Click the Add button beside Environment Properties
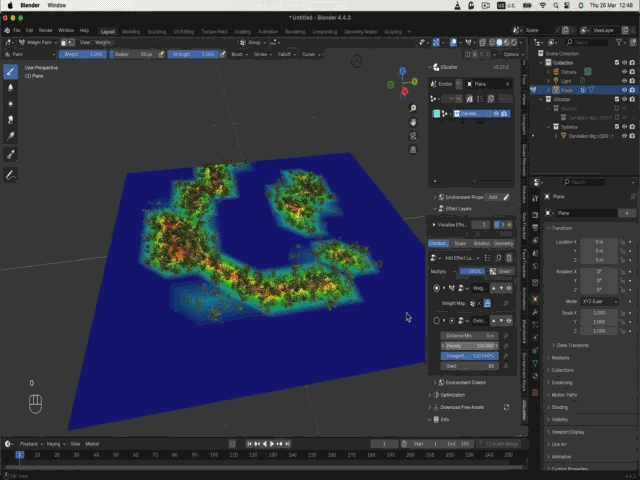The width and height of the screenshot is (640, 480). (x=493, y=197)
